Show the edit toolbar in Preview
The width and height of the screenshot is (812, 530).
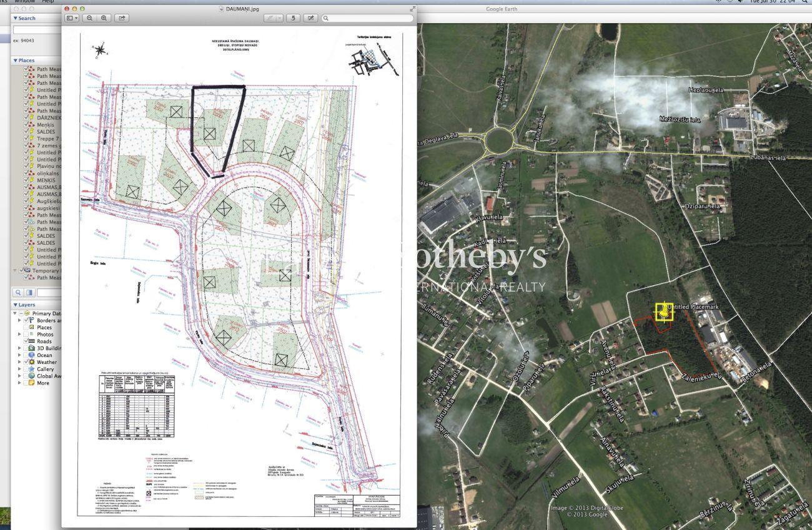[310, 19]
